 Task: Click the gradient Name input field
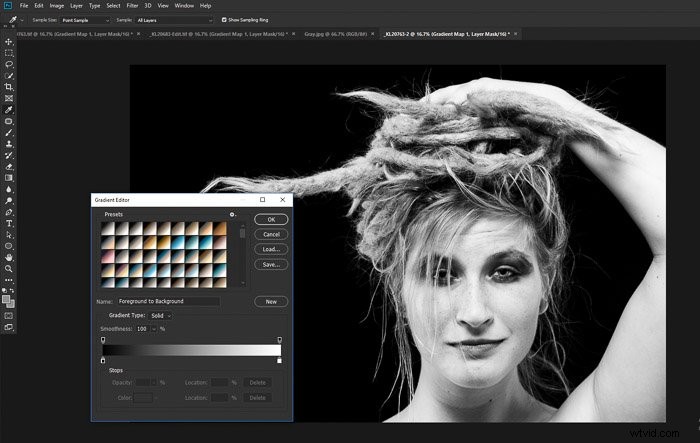168,301
